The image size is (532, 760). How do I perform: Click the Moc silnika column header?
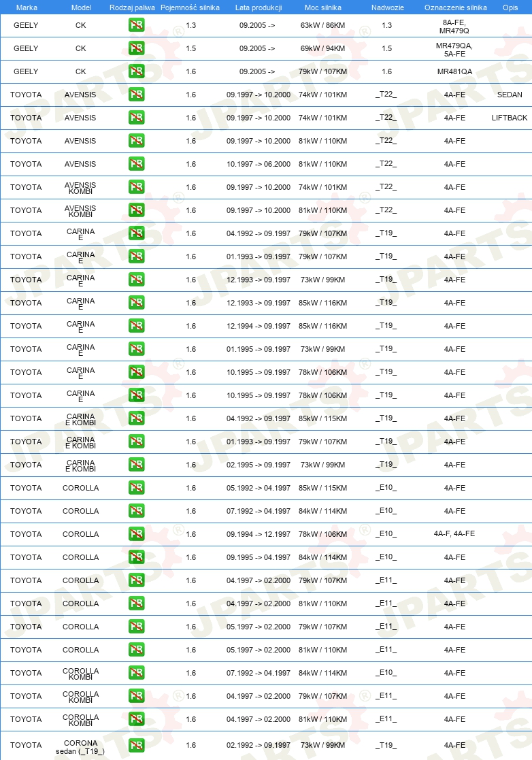coord(322,7)
